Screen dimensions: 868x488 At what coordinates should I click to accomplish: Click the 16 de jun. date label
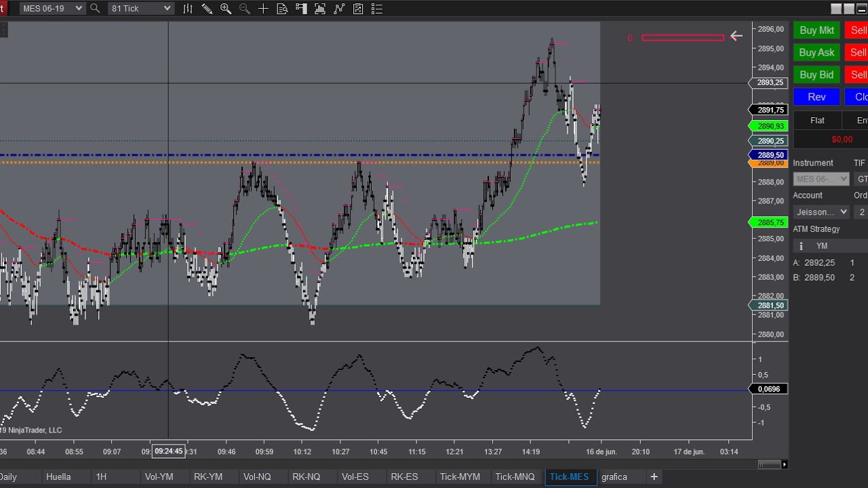[x=601, y=451]
